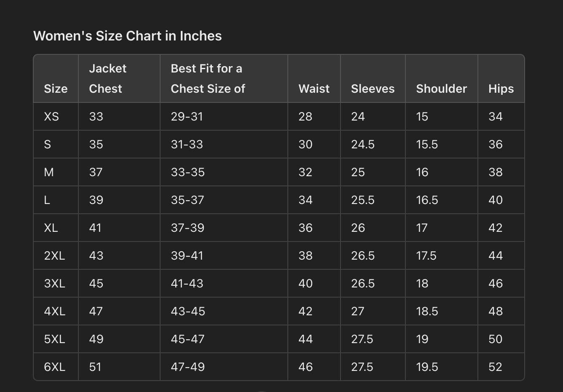Screen dimensions: 563x392
Task: Click the "Women's Size Chart in Inches" heading
Action: coord(127,36)
